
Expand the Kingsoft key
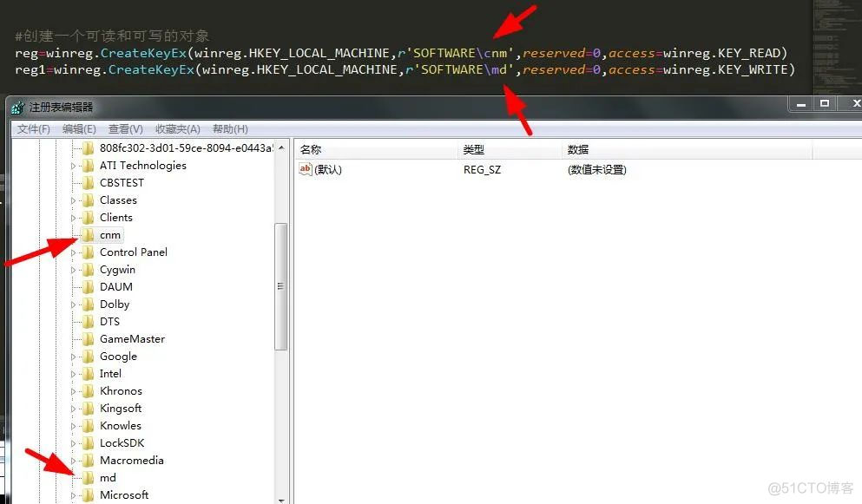(x=75, y=408)
